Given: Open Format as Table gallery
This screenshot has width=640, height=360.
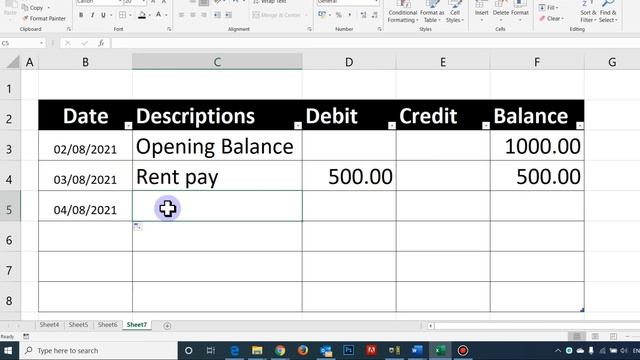Looking at the screenshot, I should click(x=432, y=12).
